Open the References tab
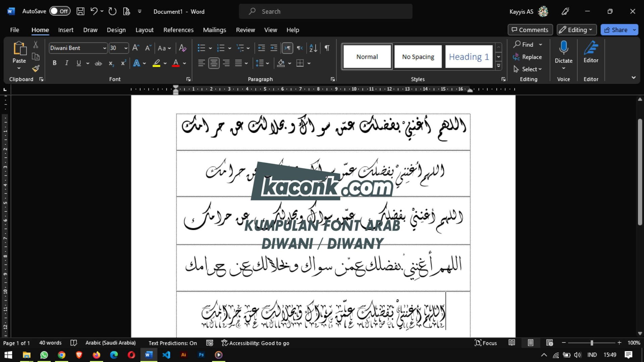 tap(178, 30)
